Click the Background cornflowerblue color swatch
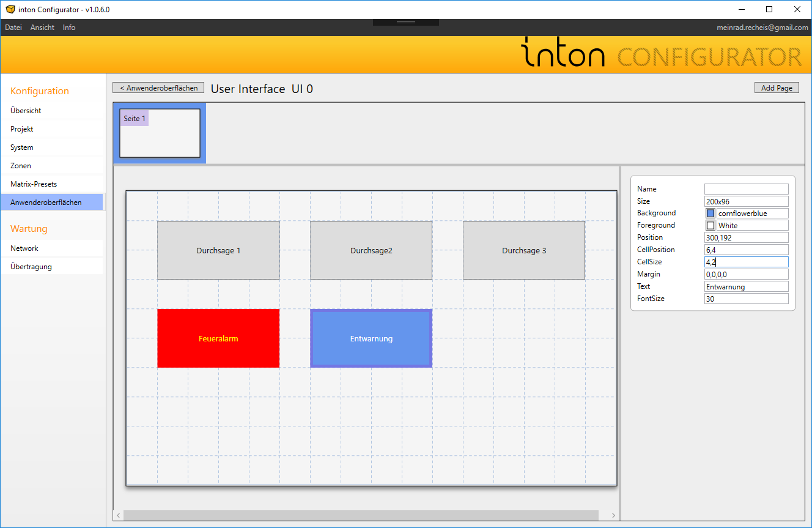This screenshot has width=812, height=528. click(711, 214)
